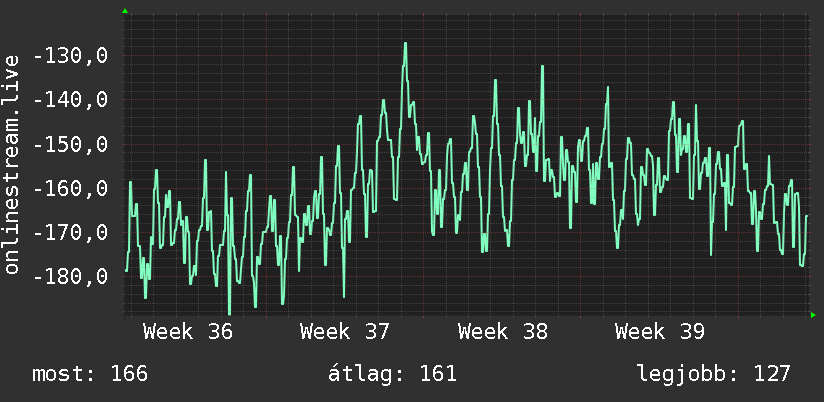The width and height of the screenshot is (824, 402).
Task: Click the -130,0 y-axis value
Action: pyautogui.click(x=70, y=56)
